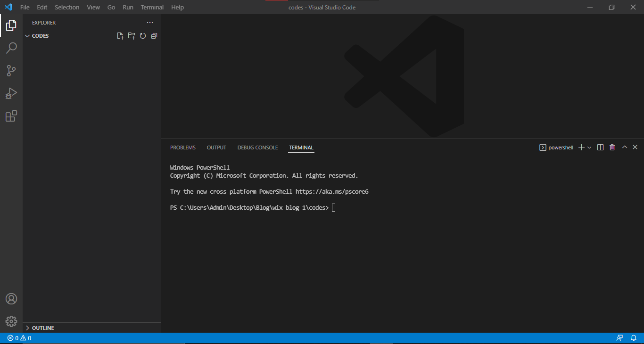Close the terminal panel

(x=635, y=147)
